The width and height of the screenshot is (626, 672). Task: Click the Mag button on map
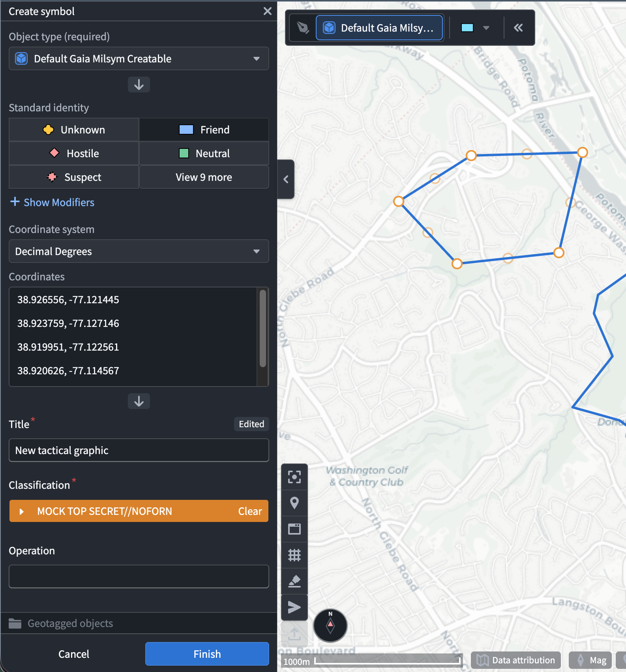point(590,660)
